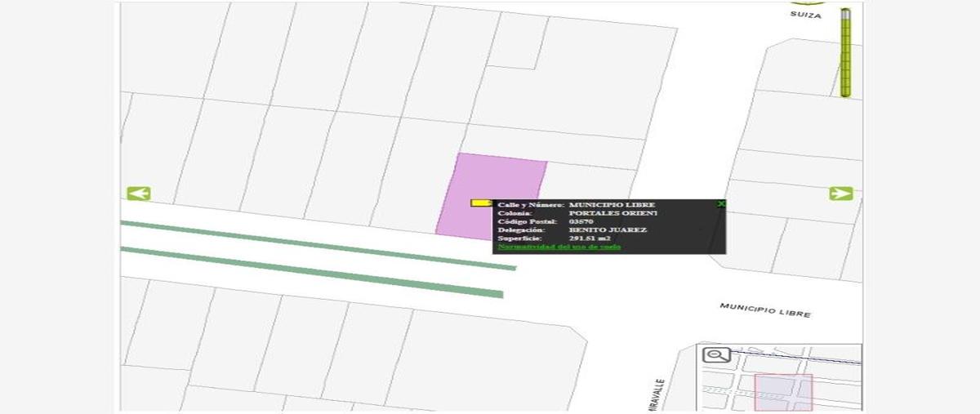Click the 03570 postal code value
980x414 pixels.
(x=580, y=221)
